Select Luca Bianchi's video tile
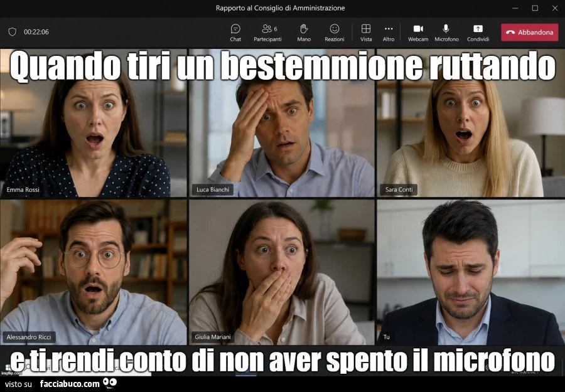 click(x=282, y=123)
